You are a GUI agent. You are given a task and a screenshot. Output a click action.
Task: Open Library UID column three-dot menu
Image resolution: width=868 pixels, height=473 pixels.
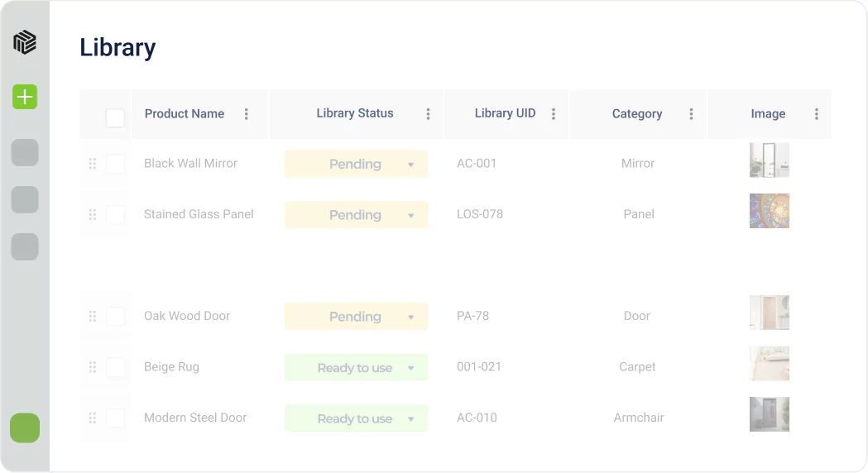[554, 114]
